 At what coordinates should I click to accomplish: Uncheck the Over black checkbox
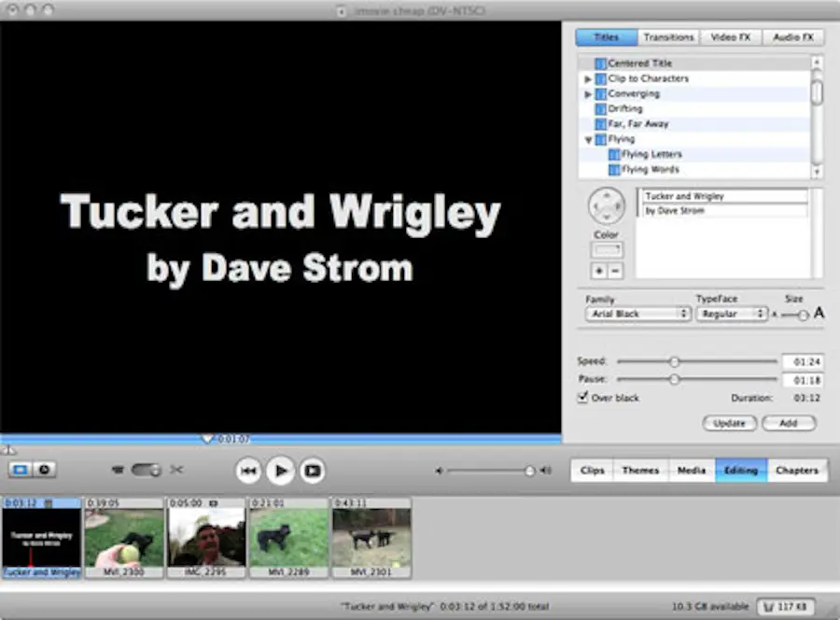point(582,398)
